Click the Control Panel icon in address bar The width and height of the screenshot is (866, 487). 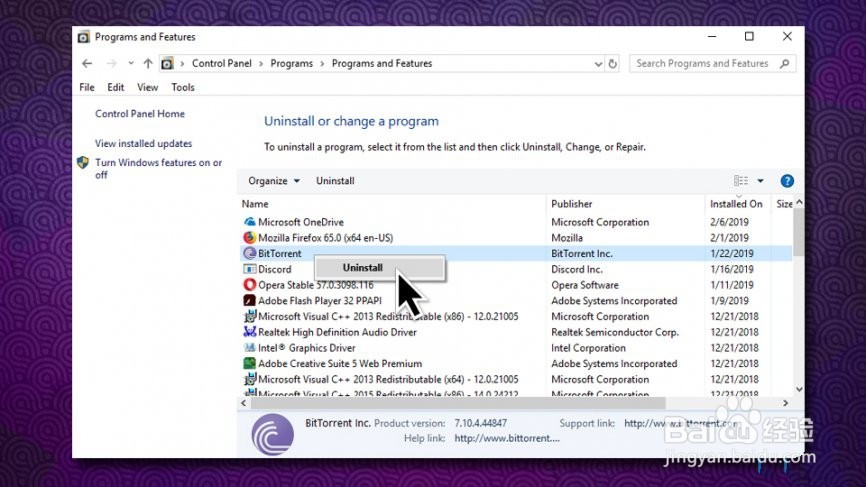click(x=167, y=63)
